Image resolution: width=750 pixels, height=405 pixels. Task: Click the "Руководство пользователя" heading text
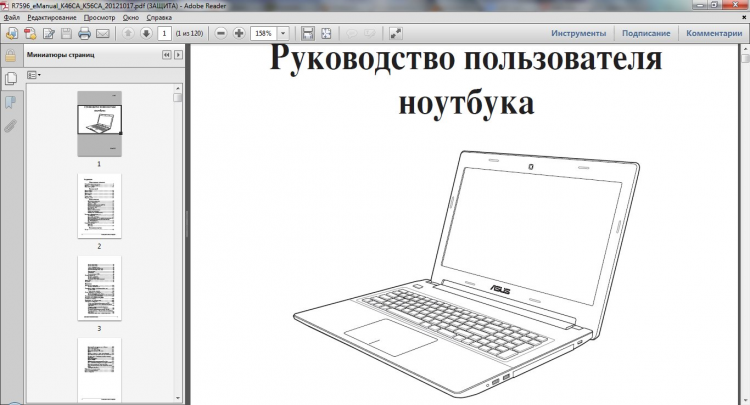[x=466, y=58]
